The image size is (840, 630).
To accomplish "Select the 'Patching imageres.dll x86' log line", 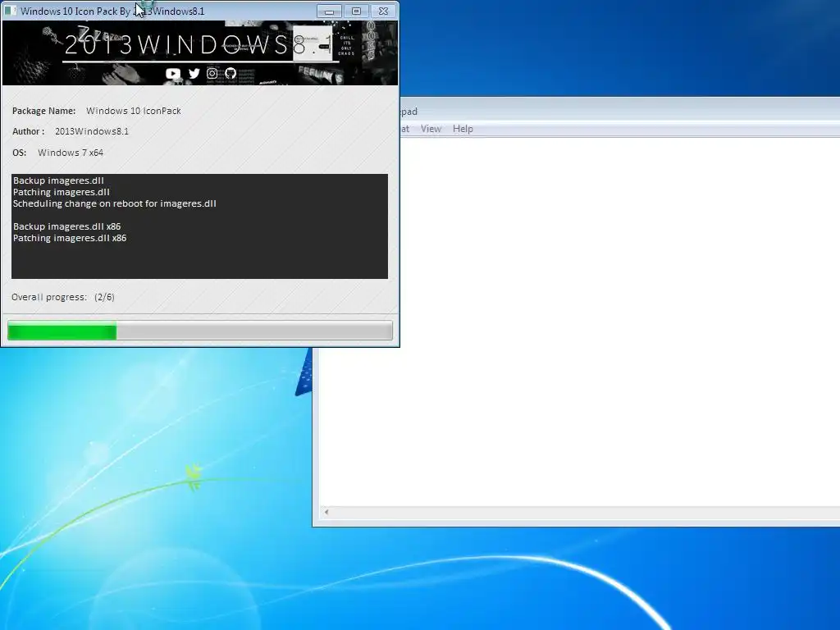I will (70, 238).
